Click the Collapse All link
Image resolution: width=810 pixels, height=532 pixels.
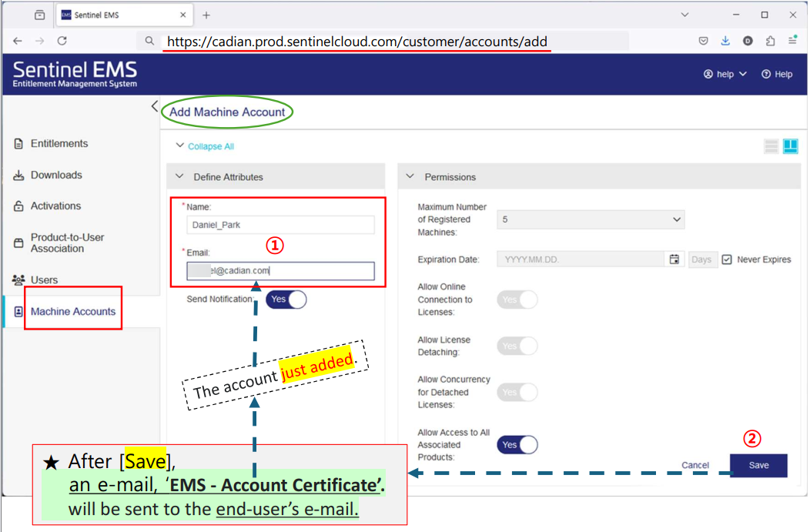coord(211,146)
